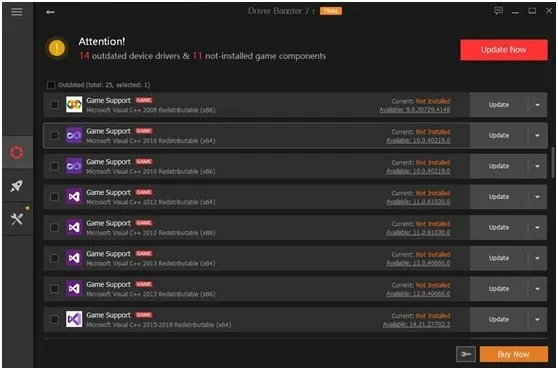Viewport: 558px width, 370px height.
Task: Open Available 14.21.27702.2 version link
Action: (416, 324)
